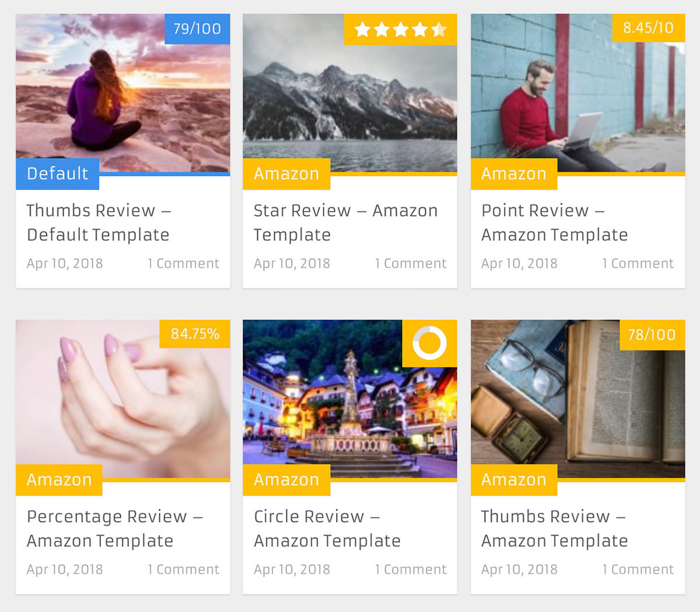Click the 78/100 score badge
Image resolution: width=700 pixels, height=612 pixels.
coord(652,335)
